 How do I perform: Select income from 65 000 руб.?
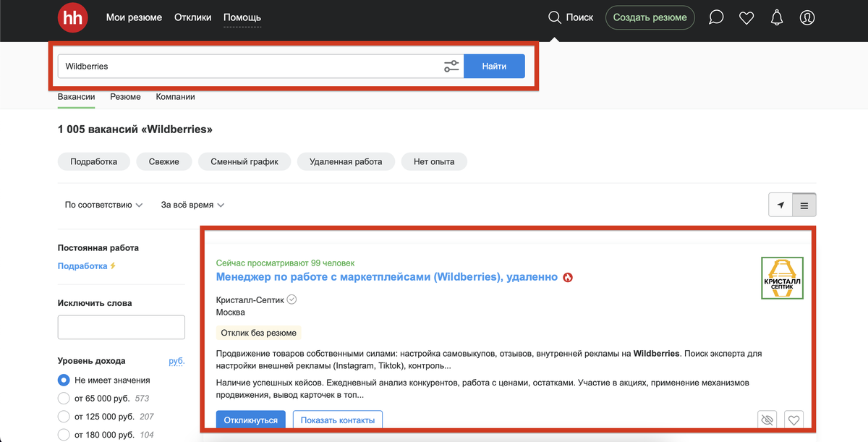(64, 398)
